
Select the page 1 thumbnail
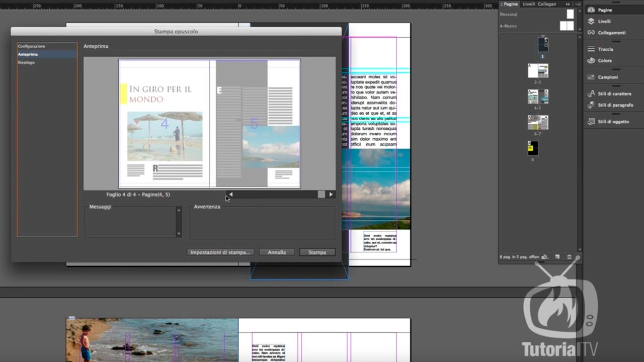543,44
